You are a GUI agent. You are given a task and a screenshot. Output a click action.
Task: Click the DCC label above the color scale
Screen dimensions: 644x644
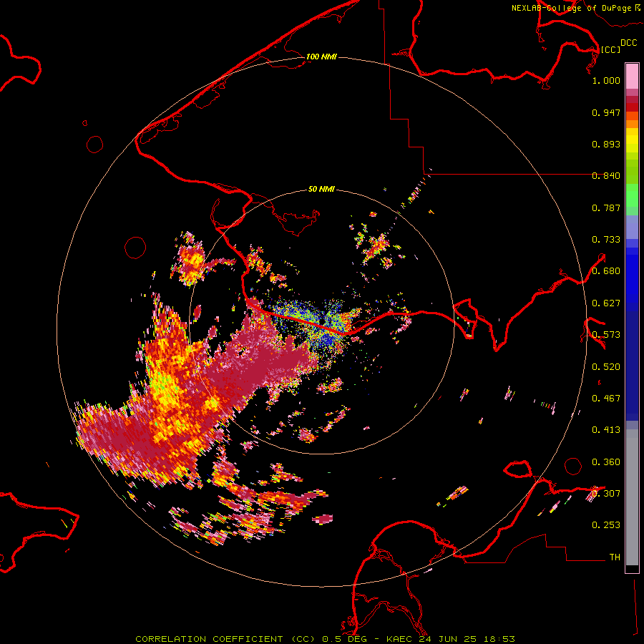coord(628,43)
